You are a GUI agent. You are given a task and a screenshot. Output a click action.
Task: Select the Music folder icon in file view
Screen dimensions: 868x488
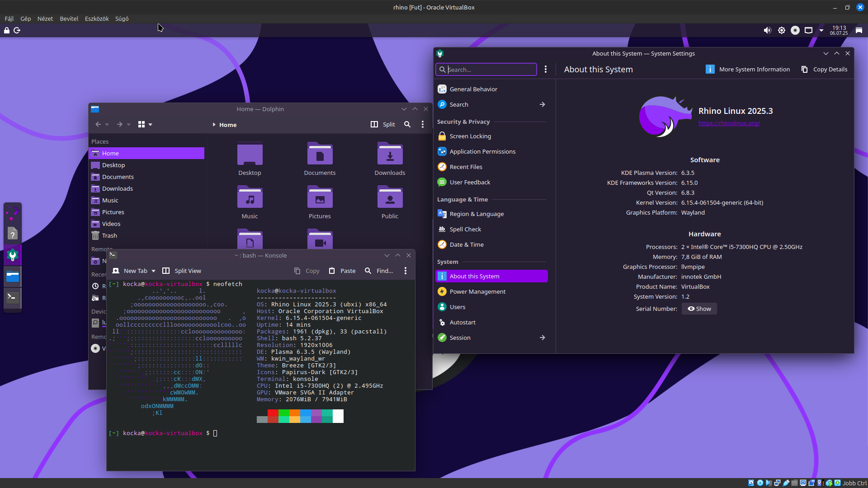(250, 197)
